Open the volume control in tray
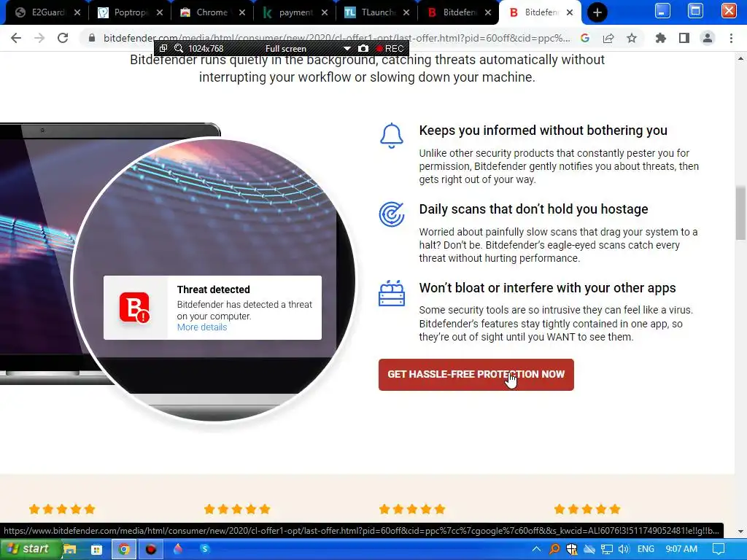 [x=624, y=549]
